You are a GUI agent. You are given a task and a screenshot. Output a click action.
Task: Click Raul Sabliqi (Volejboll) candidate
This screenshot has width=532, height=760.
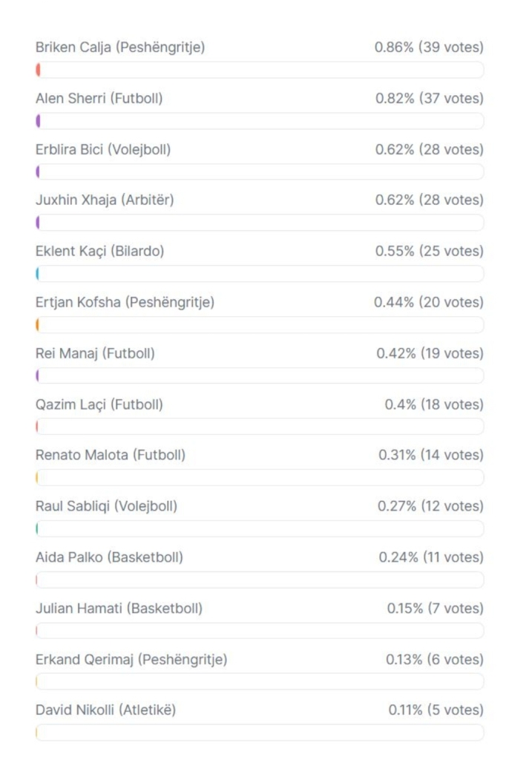(x=106, y=506)
